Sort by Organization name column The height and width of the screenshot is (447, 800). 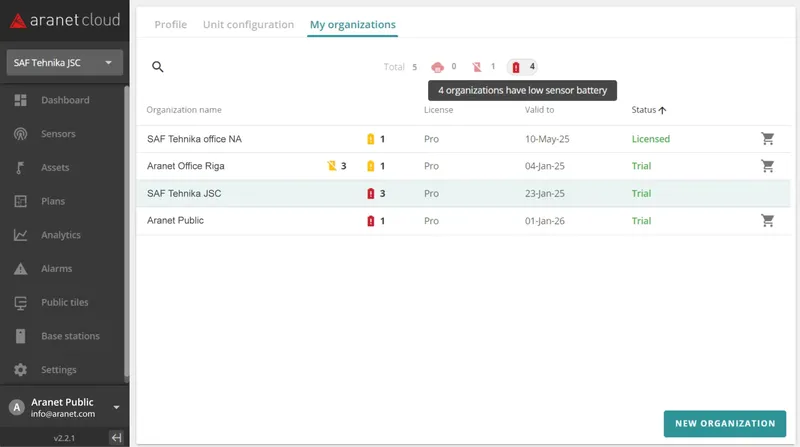(x=184, y=110)
